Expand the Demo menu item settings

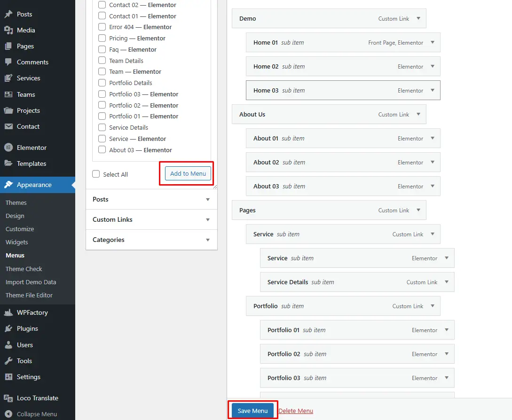click(418, 19)
